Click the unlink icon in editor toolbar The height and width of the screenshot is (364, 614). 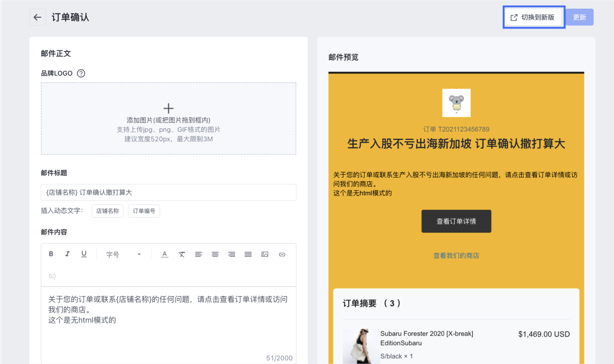point(52,276)
